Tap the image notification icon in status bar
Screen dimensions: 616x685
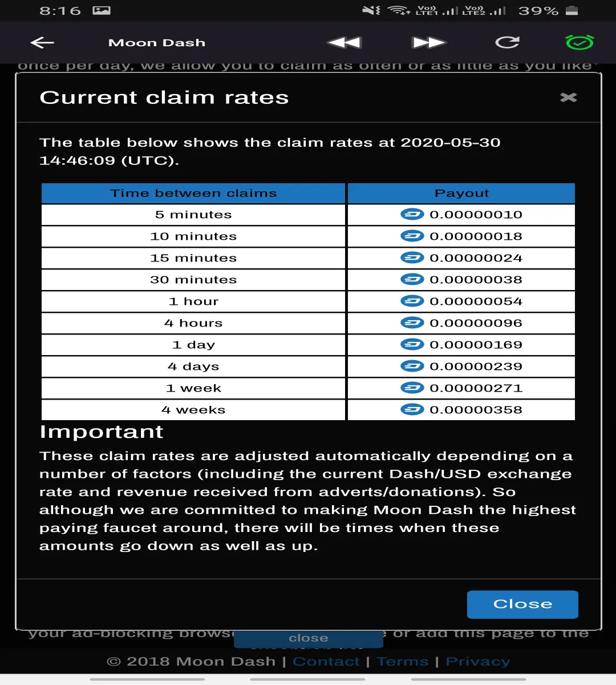[102, 10]
